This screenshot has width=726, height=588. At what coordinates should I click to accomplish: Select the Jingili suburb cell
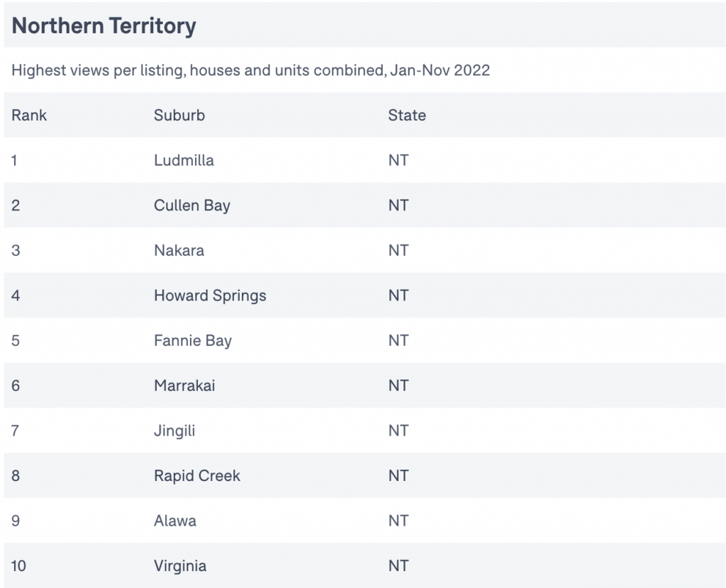174,431
